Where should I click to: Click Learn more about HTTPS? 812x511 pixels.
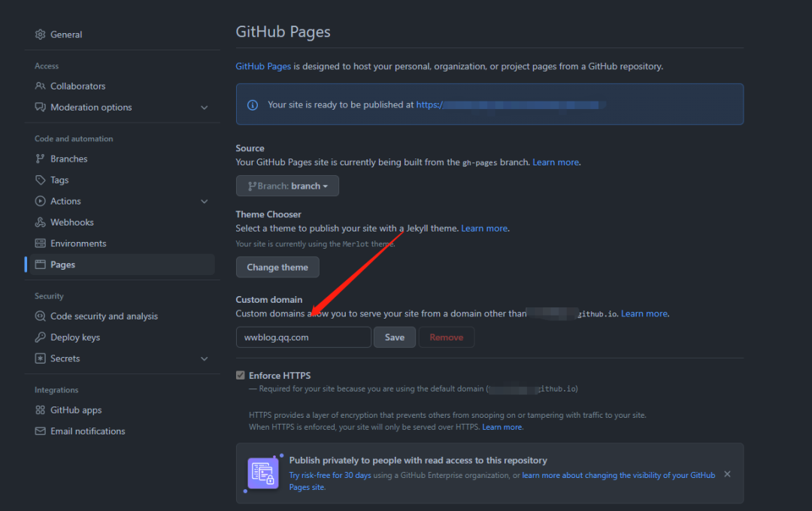[x=501, y=427]
